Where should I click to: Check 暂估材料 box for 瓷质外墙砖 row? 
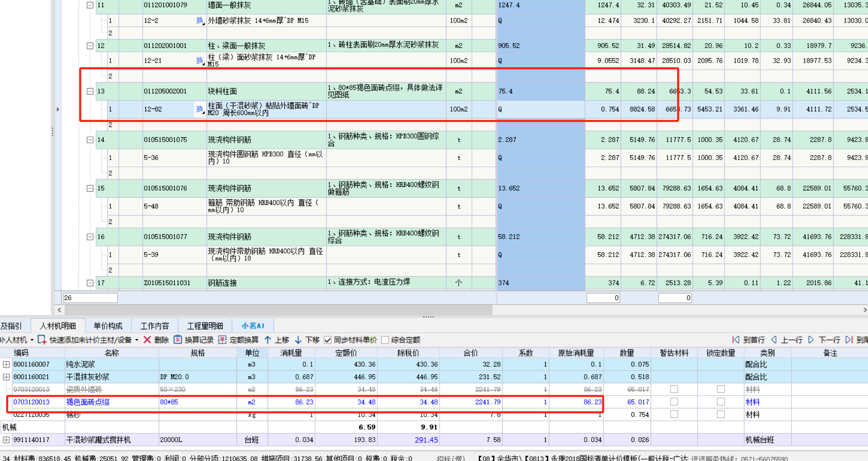pyautogui.click(x=674, y=389)
